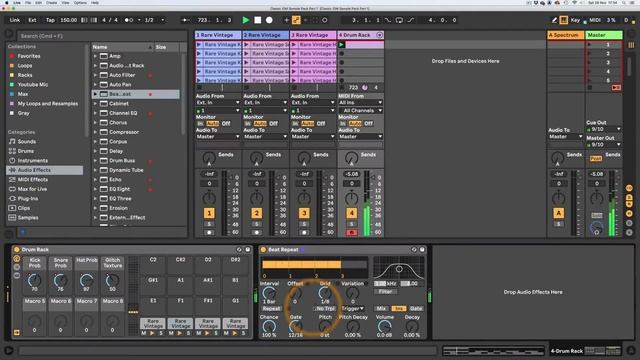This screenshot has height=360, width=640.
Task: Expand the Auto Filter folder
Action: pos(95,75)
